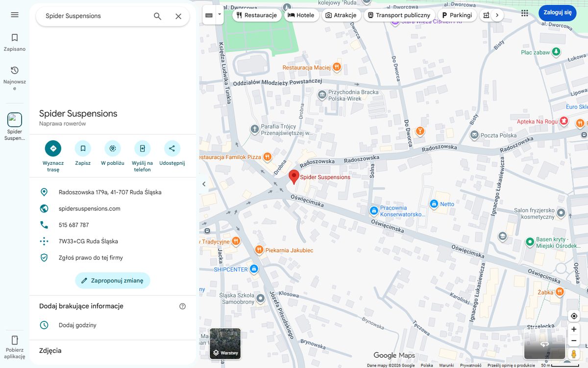Viewport: 588px width, 368px height.
Task: Click the SHIPCENTER map marker
Action: [x=254, y=269]
